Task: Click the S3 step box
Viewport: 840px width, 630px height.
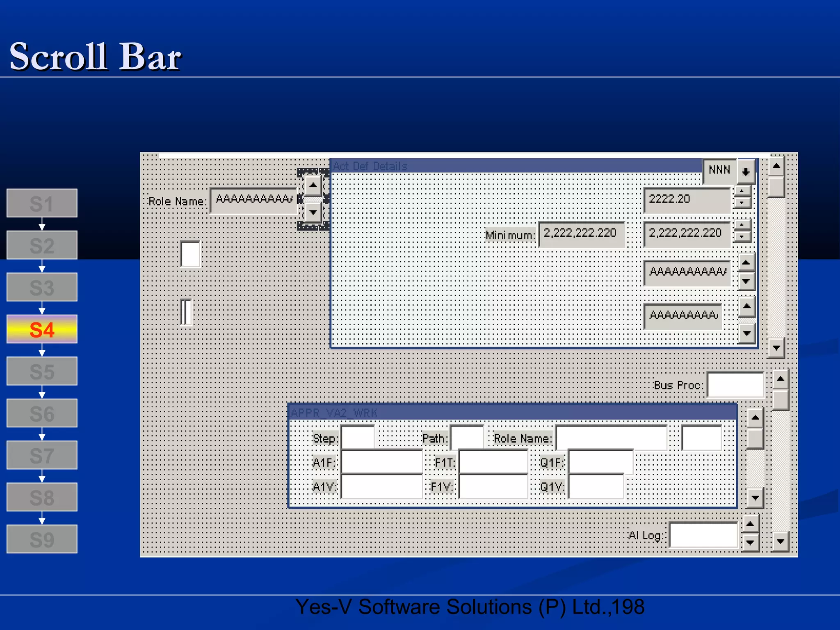Action: tap(42, 287)
